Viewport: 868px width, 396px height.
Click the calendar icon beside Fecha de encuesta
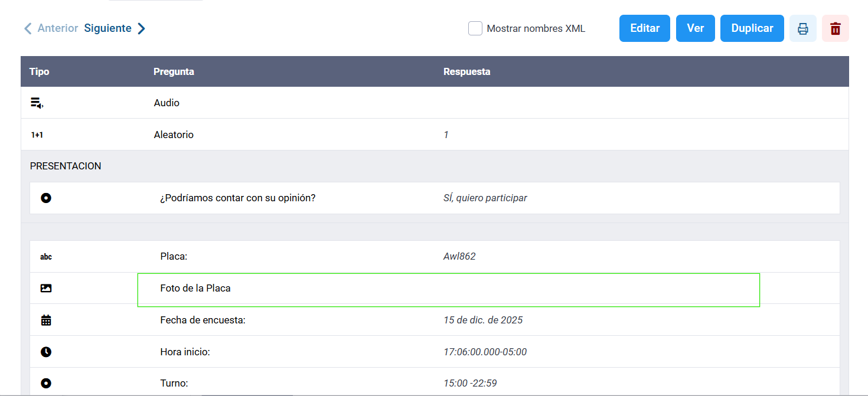coord(46,320)
